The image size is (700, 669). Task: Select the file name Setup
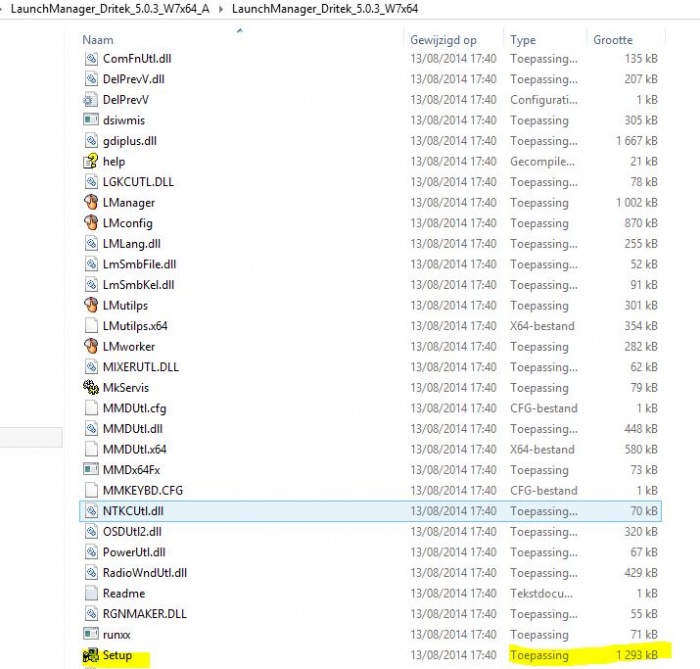click(x=117, y=655)
